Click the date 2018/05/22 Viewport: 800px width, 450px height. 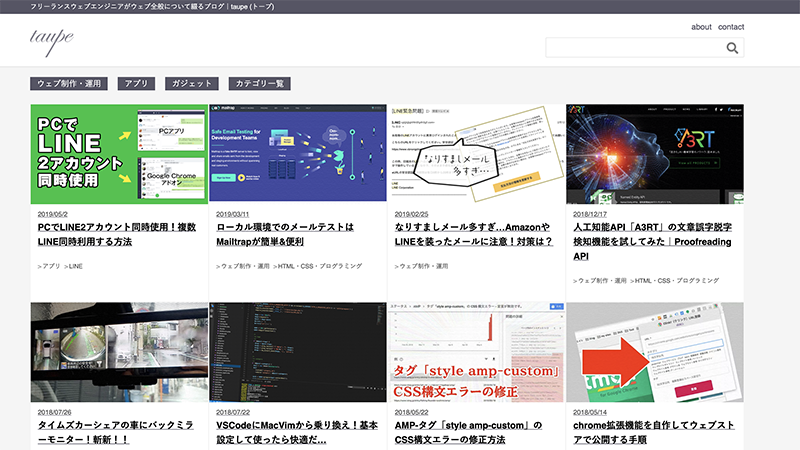pos(411,412)
